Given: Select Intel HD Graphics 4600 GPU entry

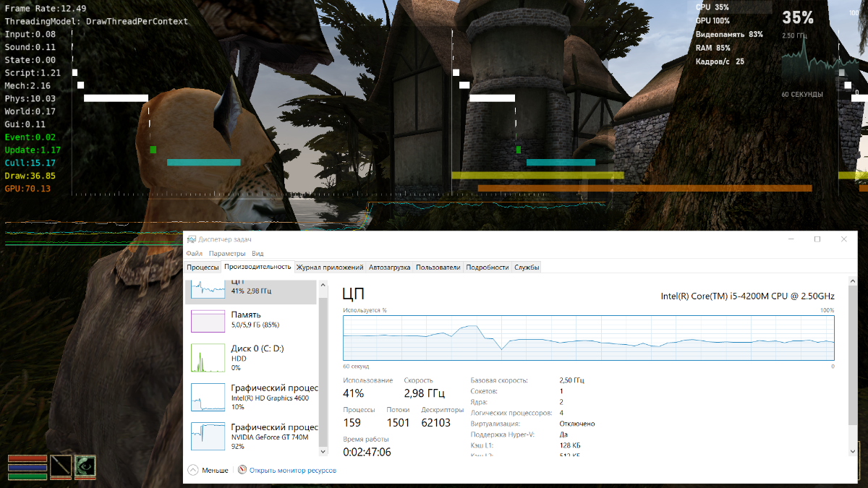Looking at the screenshot, I should [208, 398].
